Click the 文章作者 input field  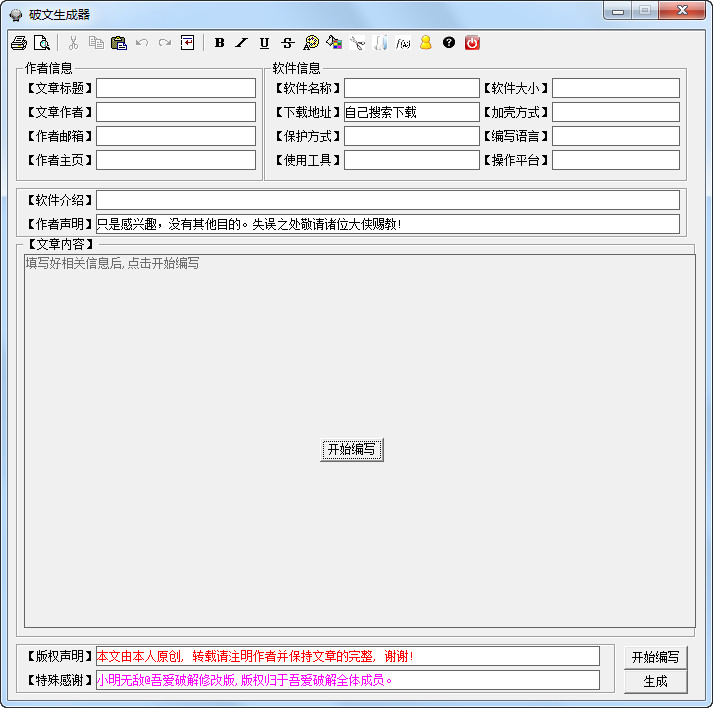tap(176, 112)
